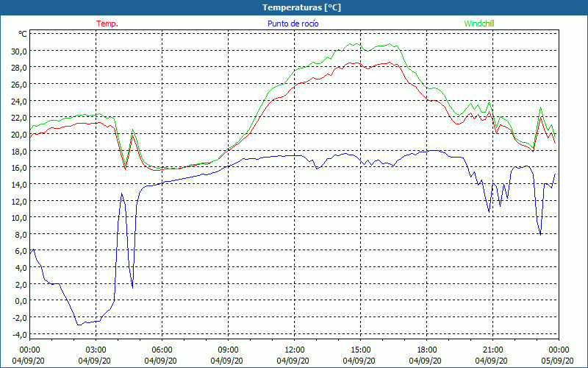The height and width of the screenshot is (368, 588).
Task: Select the blue Punto de rocío legend label
Action: tap(293, 24)
